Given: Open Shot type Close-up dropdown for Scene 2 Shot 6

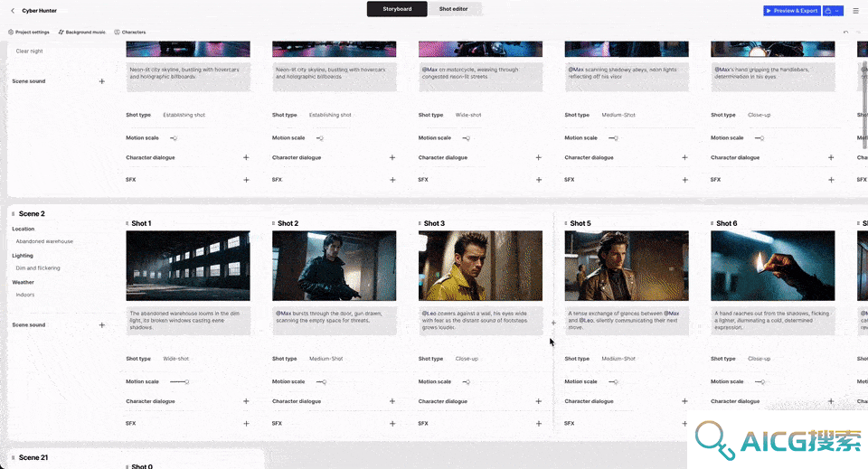Looking at the screenshot, I should pos(759,359).
